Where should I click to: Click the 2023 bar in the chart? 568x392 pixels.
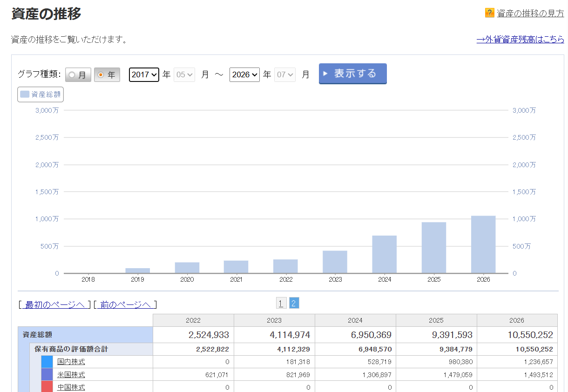[335, 262]
